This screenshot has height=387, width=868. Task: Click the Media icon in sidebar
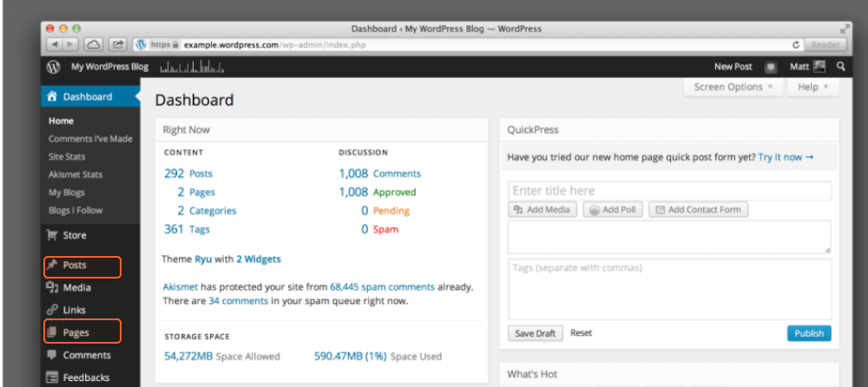(52, 287)
